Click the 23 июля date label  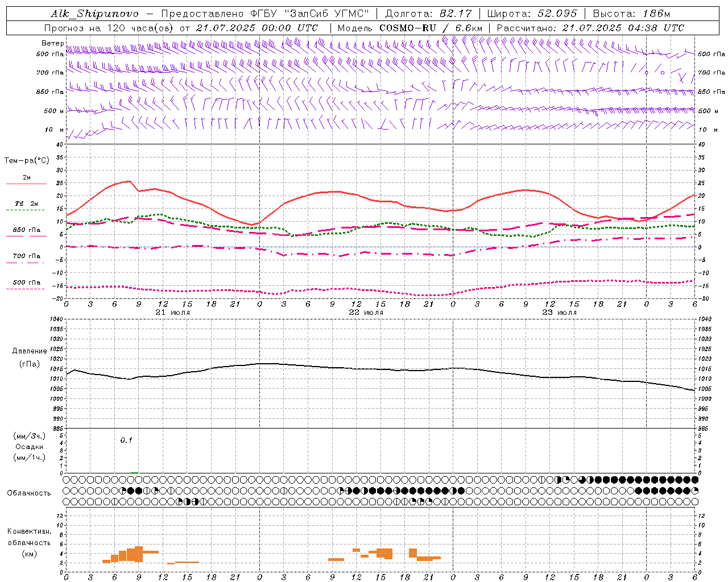[560, 313]
